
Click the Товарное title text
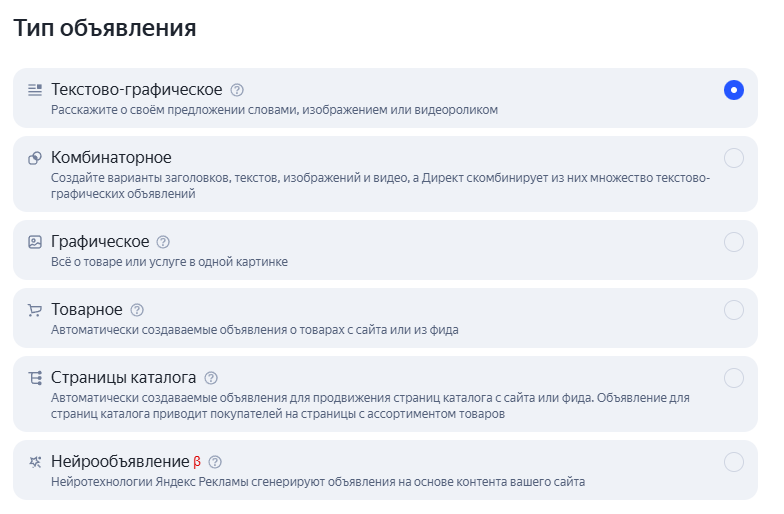coord(86,310)
